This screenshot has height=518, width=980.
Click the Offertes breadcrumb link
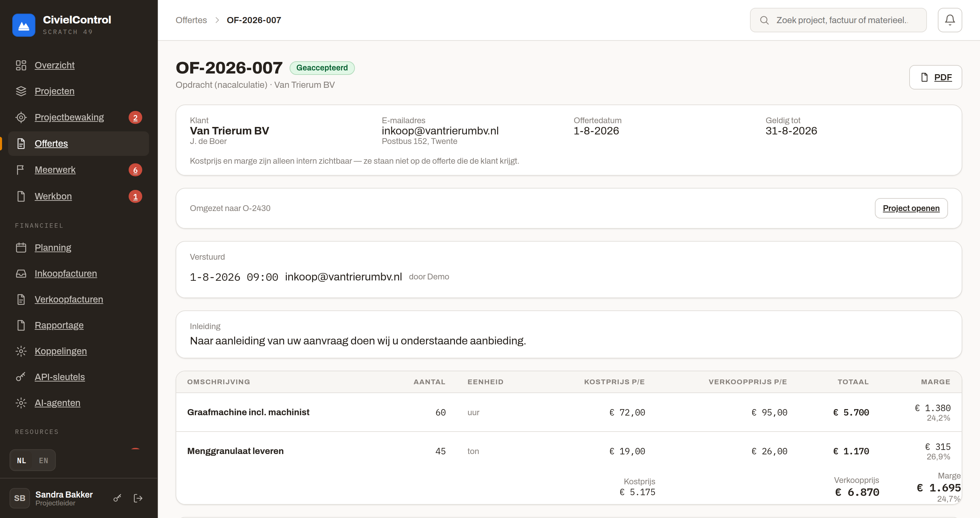(191, 20)
